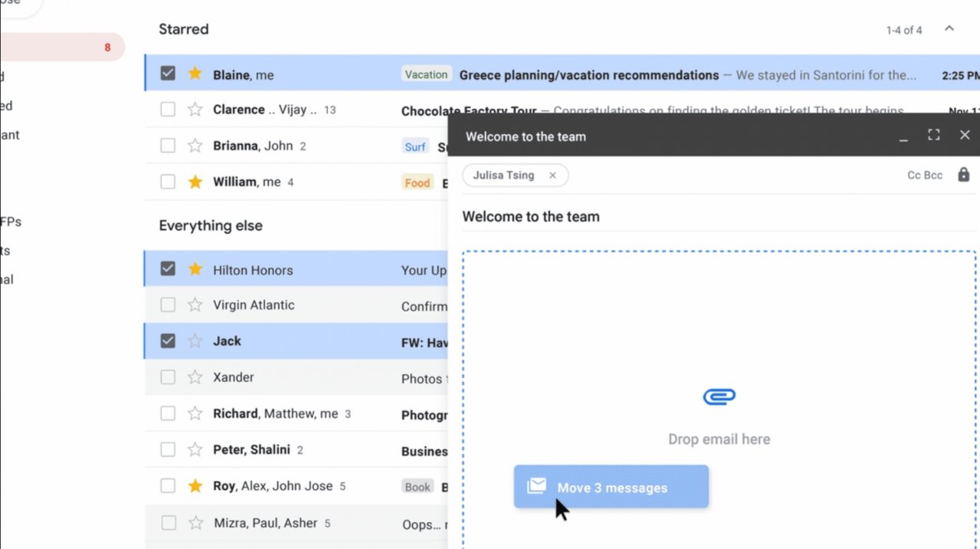The image size is (980, 549).
Task: Click the Welcome to the team subject field
Action: coord(689,217)
